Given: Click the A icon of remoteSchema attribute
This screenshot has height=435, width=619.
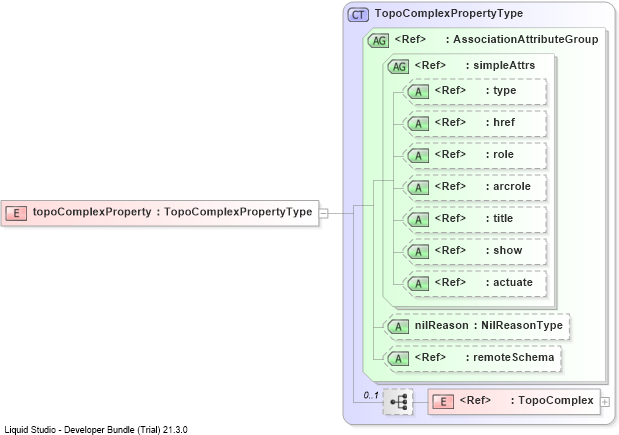Looking at the screenshot, I should 398,359.
